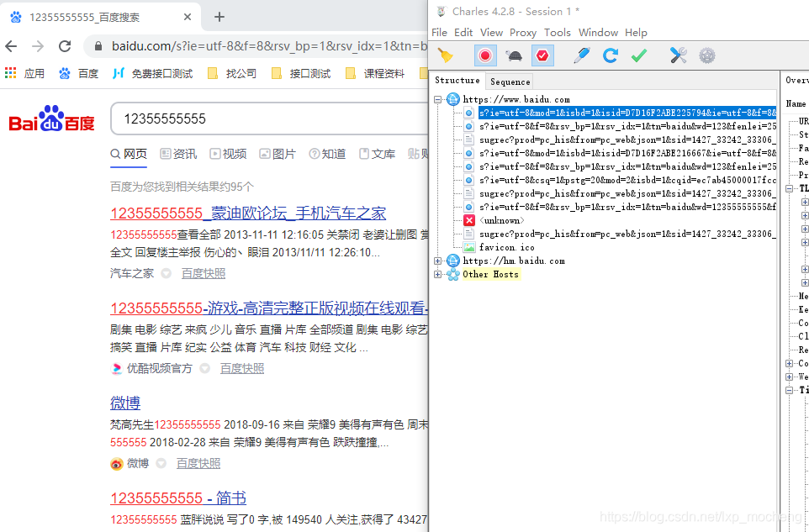Open 百度快照 beside 优酷视频官方
Screen dimensions: 809x532
(x=242, y=368)
